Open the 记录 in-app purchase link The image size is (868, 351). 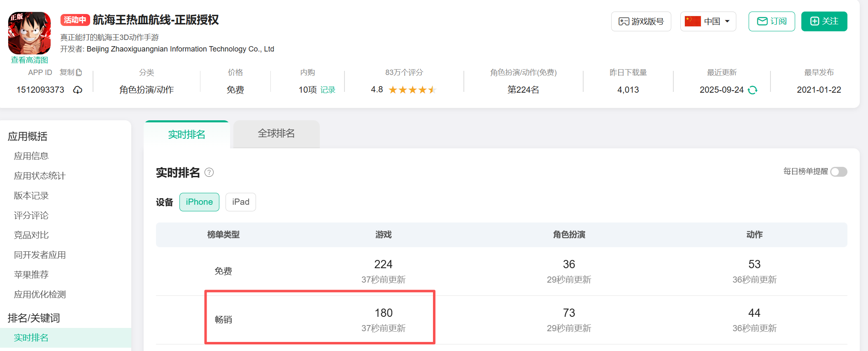point(328,90)
